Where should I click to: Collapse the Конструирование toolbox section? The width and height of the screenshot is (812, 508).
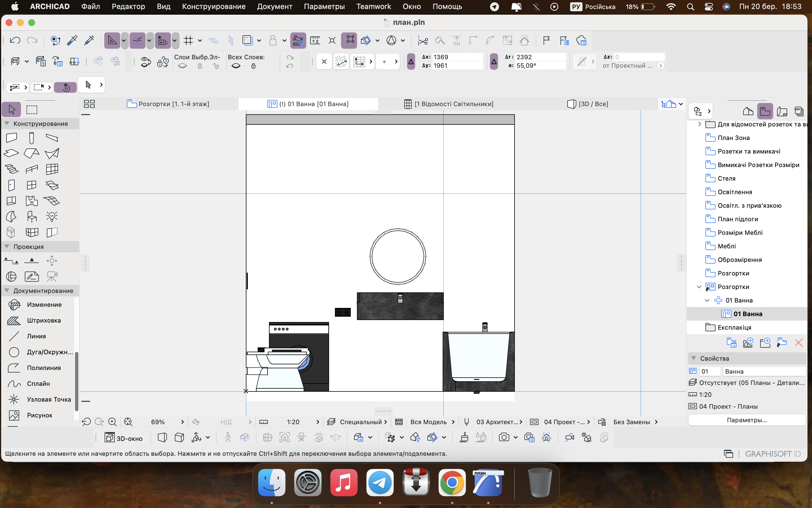pyautogui.click(x=7, y=124)
